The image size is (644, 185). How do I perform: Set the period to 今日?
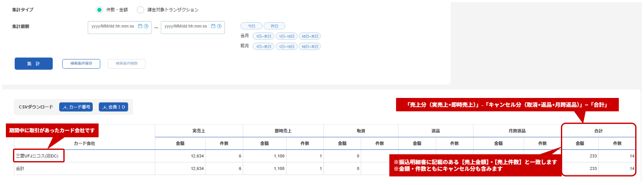coord(251,26)
